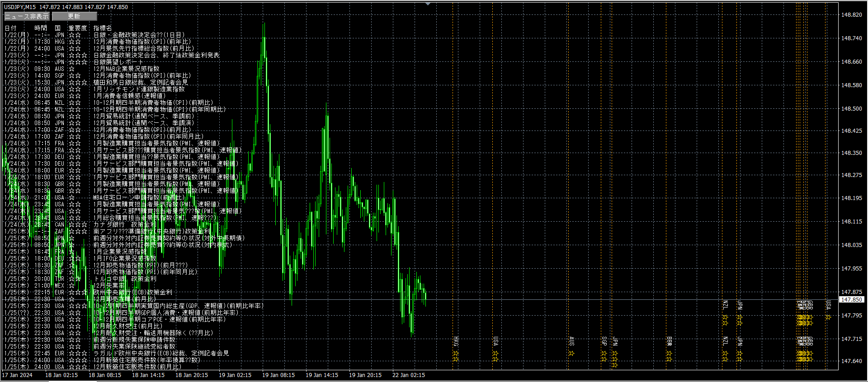Click the chart shift triangle at top edge

(x=428, y=4)
